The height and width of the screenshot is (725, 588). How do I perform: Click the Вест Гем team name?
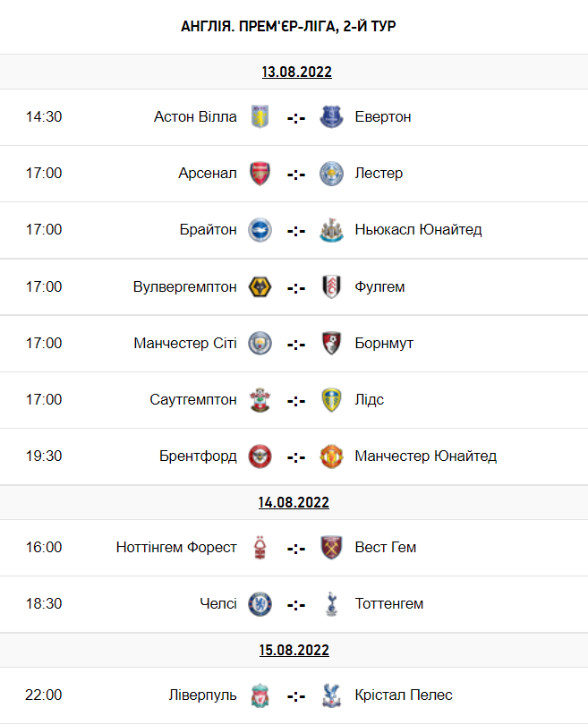385,548
